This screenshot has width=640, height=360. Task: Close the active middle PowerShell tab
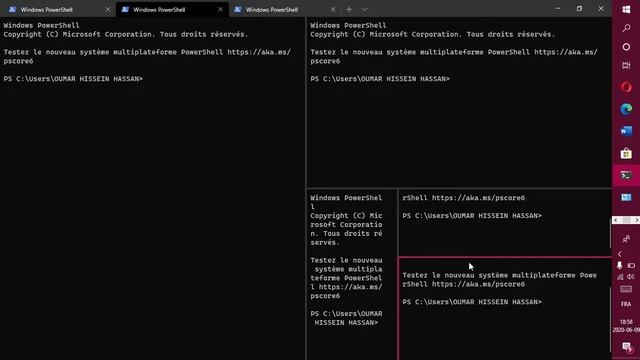click(x=220, y=9)
